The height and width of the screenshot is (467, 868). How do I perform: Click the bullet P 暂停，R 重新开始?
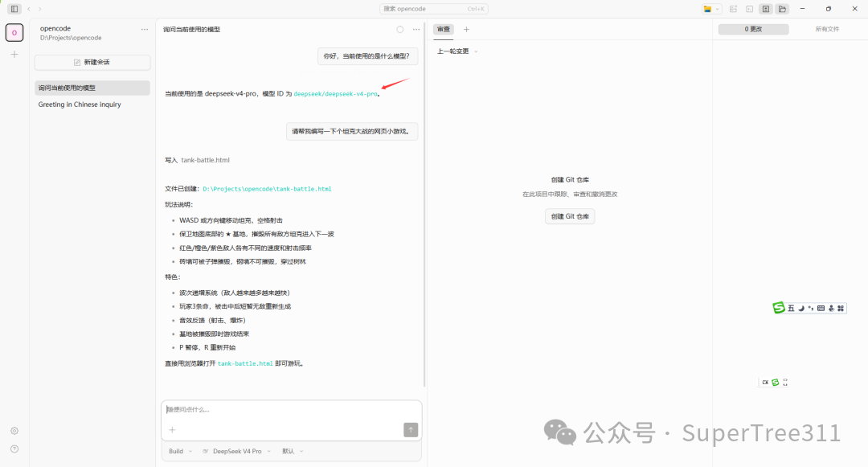click(207, 347)
